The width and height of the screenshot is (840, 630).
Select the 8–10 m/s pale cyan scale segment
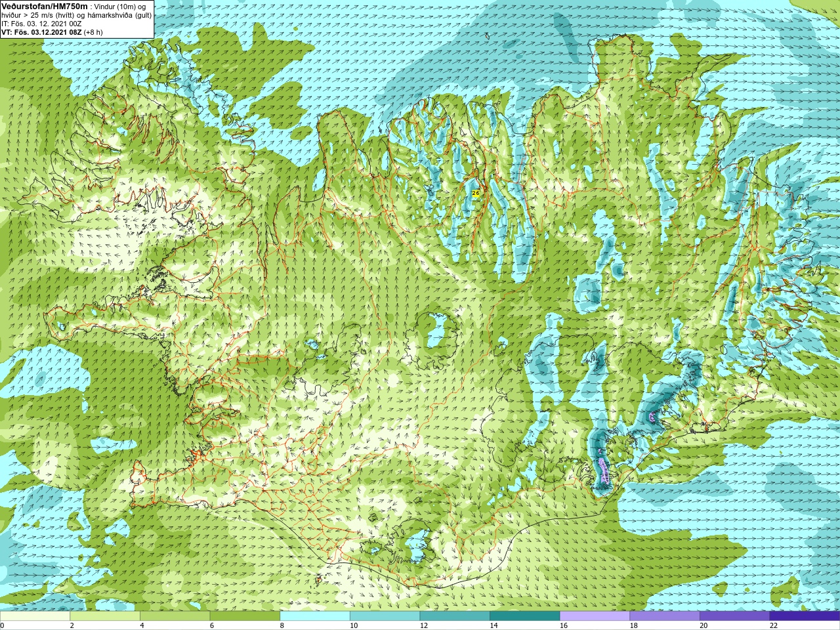315,616
